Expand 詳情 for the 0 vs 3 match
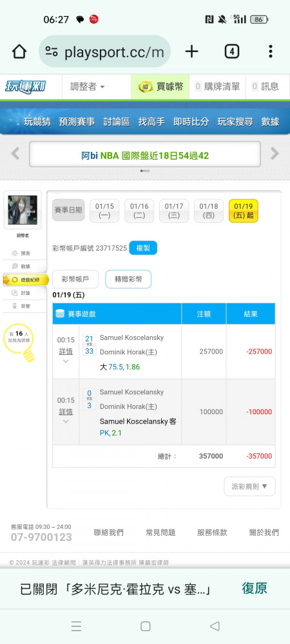 (66, 412)
